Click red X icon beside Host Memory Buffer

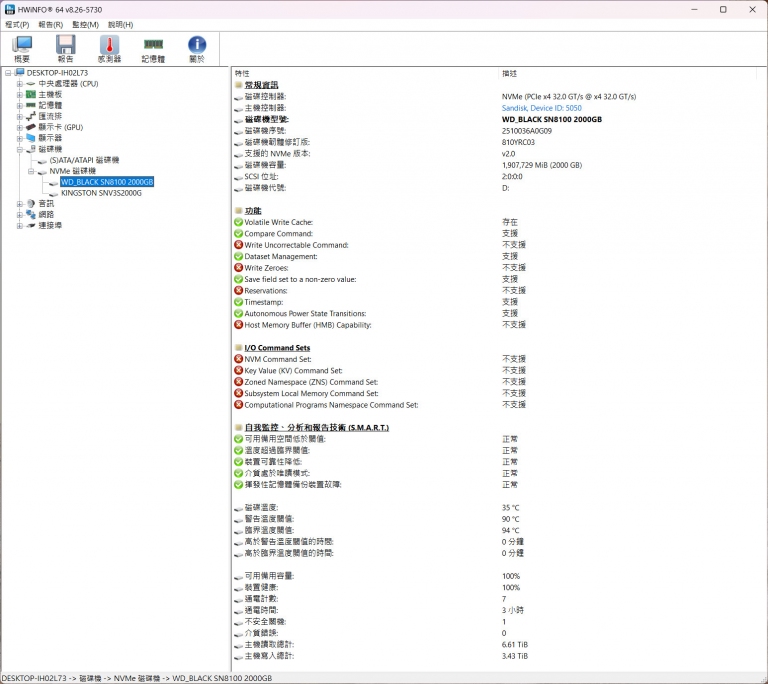[239, 324]
